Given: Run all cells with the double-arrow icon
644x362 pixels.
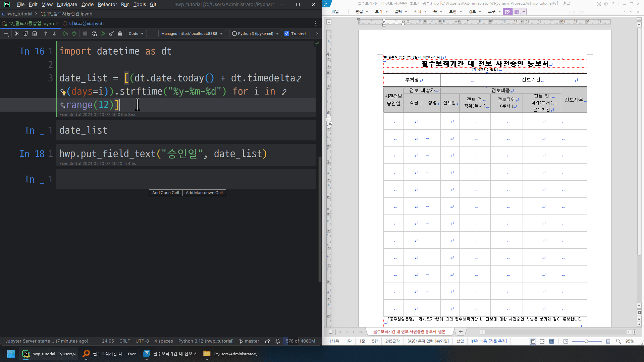Looking at the screenshot, I should click(103, 34).
